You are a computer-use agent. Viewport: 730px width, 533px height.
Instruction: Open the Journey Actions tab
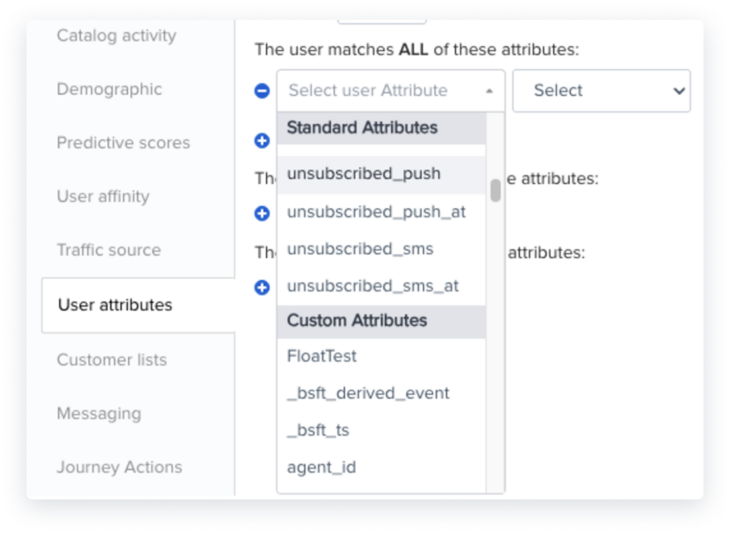point(119,467)
